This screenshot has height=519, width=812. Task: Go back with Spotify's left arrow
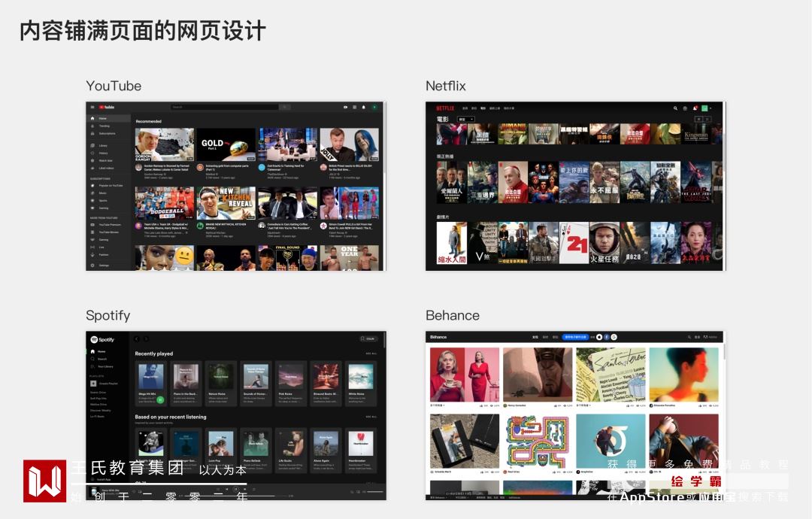coord(137,338)
